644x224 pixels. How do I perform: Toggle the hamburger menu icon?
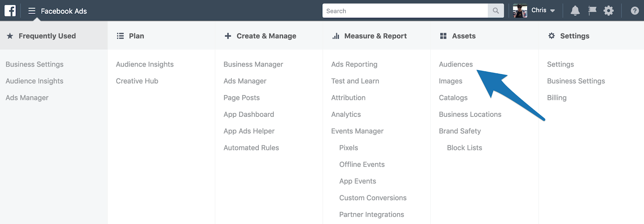click(x=32, y=11)
